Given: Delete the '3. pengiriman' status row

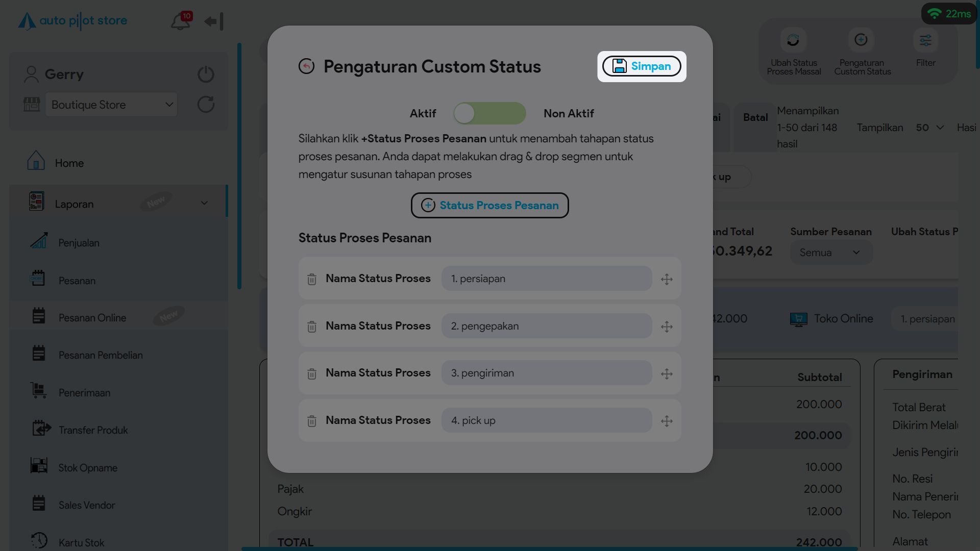Looking at the screenshot, I should coord(312,374).
